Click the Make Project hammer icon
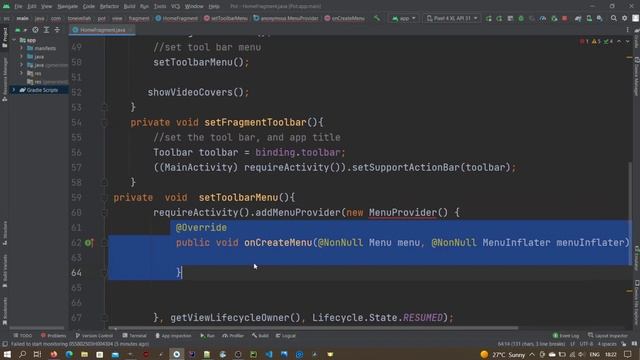This screenshot has width=640, height=360. coord(377,18)
